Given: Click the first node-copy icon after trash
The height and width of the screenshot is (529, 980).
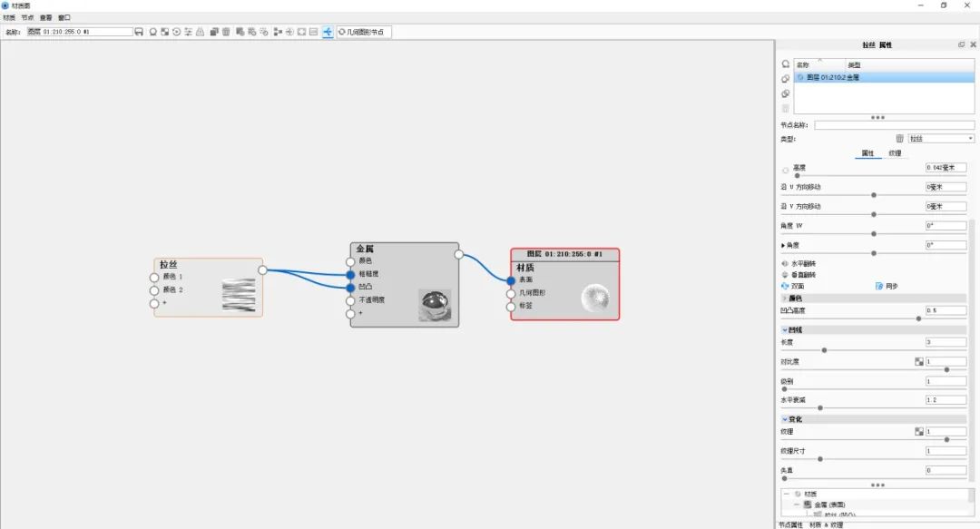Looking at the screenshot, I should tap(240, 32).
